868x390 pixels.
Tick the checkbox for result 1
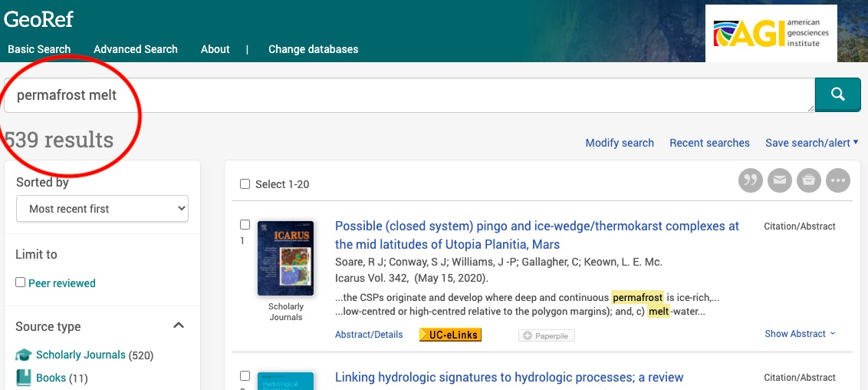click(x=245, y=225)
